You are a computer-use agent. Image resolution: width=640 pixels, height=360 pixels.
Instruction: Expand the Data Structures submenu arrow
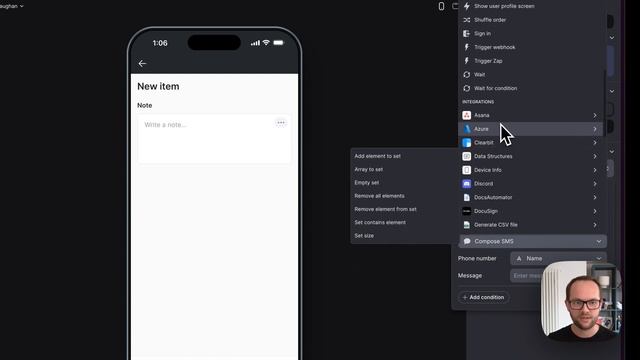[595, 156]
